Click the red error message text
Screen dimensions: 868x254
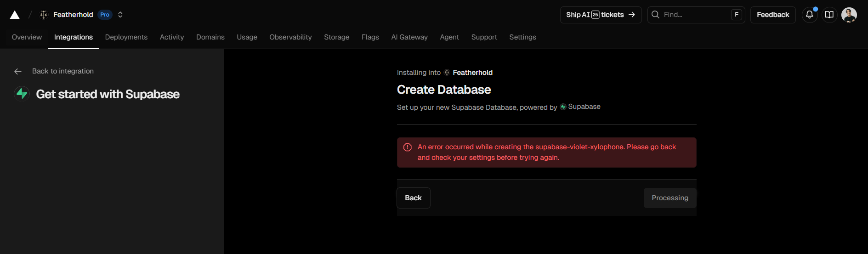point(547,152)
